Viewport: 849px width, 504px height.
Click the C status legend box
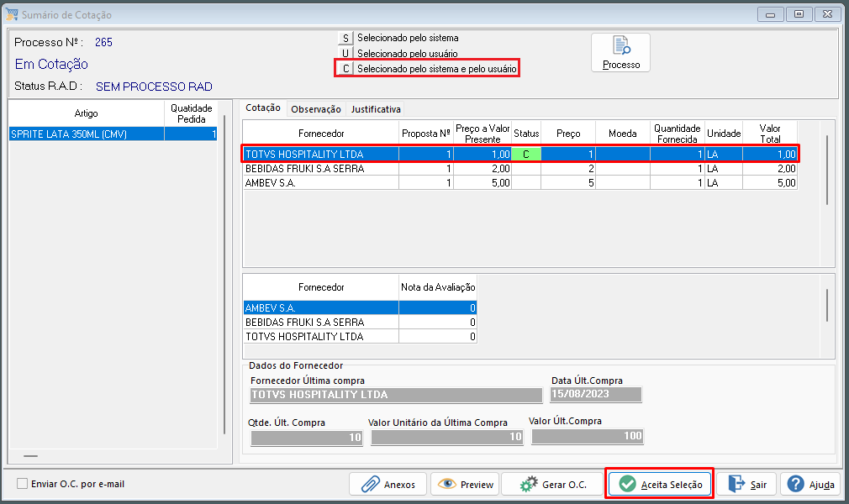345,69
